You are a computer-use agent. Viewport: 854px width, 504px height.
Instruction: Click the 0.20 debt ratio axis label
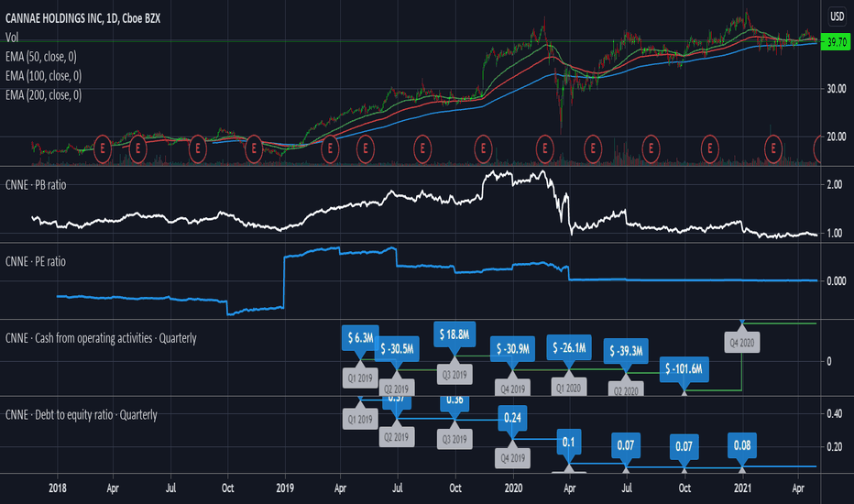[x=835, y=447]
